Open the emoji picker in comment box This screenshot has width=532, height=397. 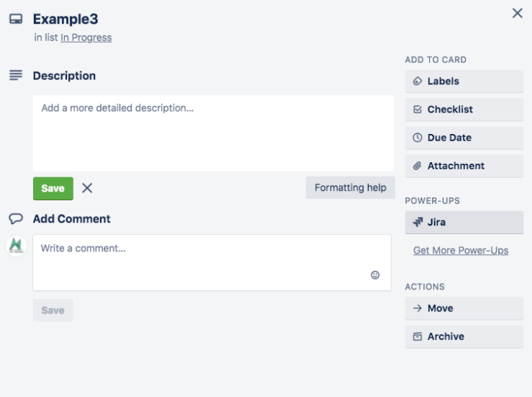pos(375,275)
